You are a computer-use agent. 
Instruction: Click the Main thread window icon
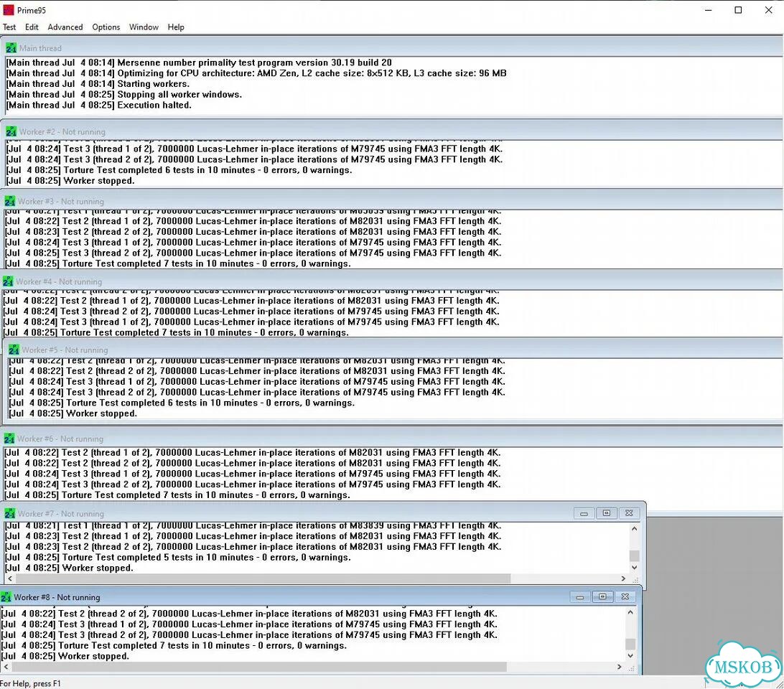(x=11, y=48)
